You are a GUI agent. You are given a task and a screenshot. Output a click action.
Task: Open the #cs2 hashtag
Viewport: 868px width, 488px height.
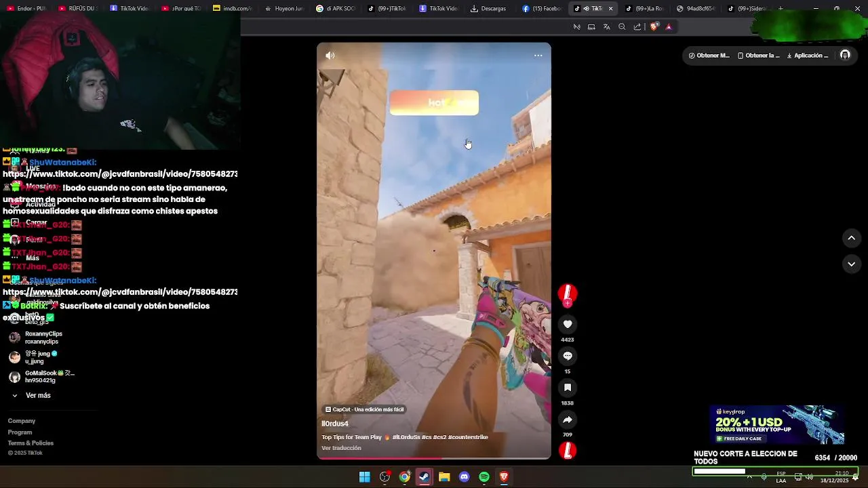439,437
